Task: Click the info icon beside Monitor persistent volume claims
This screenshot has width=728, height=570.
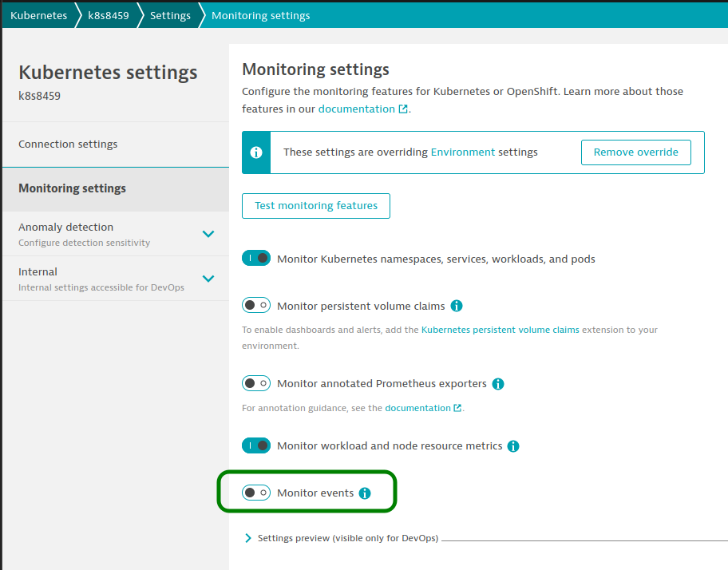Action: point(457,306)
